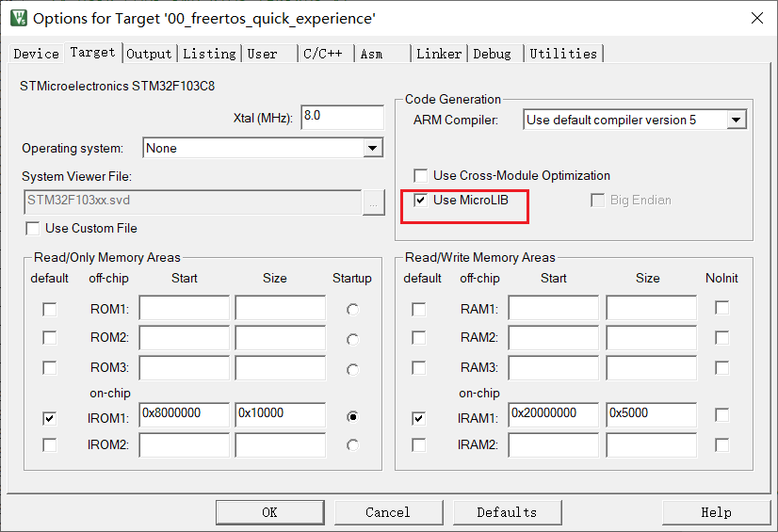
Task: Open the Device tab
Action: [x=36, y=54]
